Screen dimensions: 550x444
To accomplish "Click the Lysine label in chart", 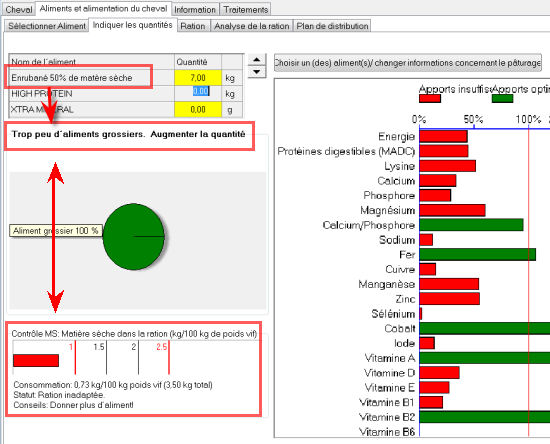I will (400, 166).
